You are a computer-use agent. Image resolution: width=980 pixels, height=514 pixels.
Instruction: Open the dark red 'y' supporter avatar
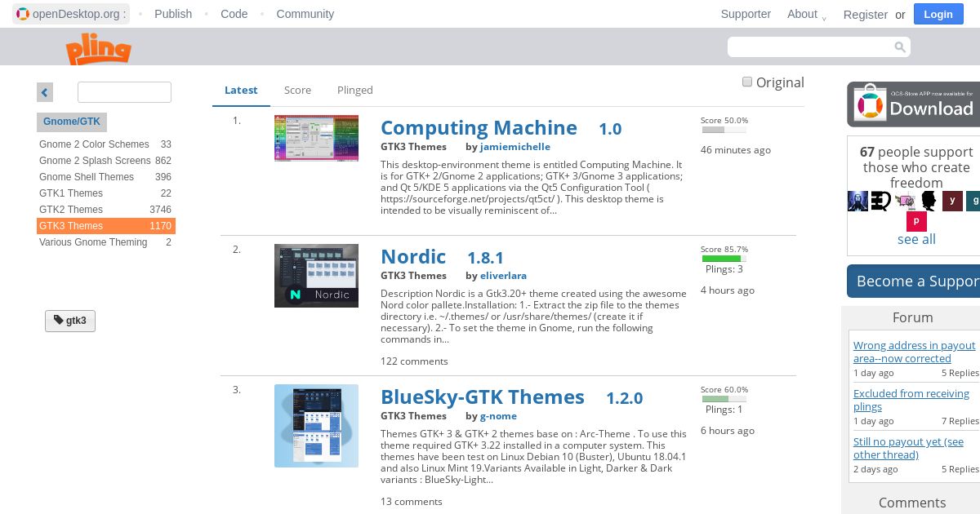[x=952, y=201]
